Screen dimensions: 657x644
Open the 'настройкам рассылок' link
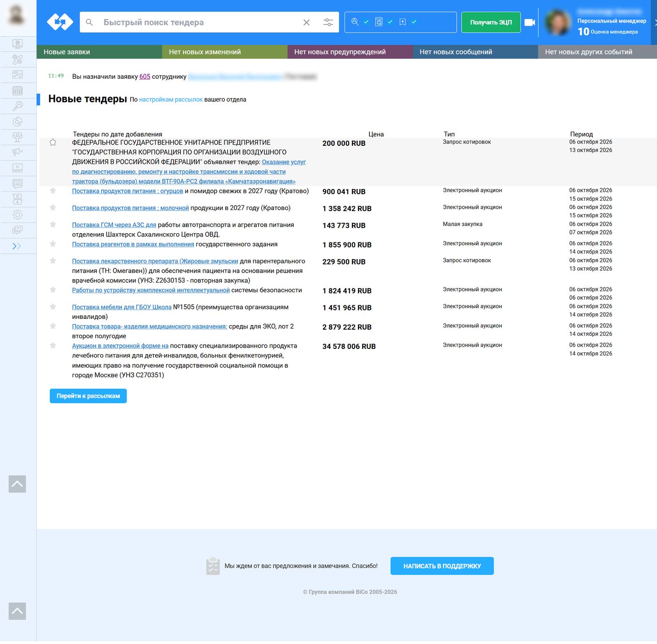pos(171,99)
